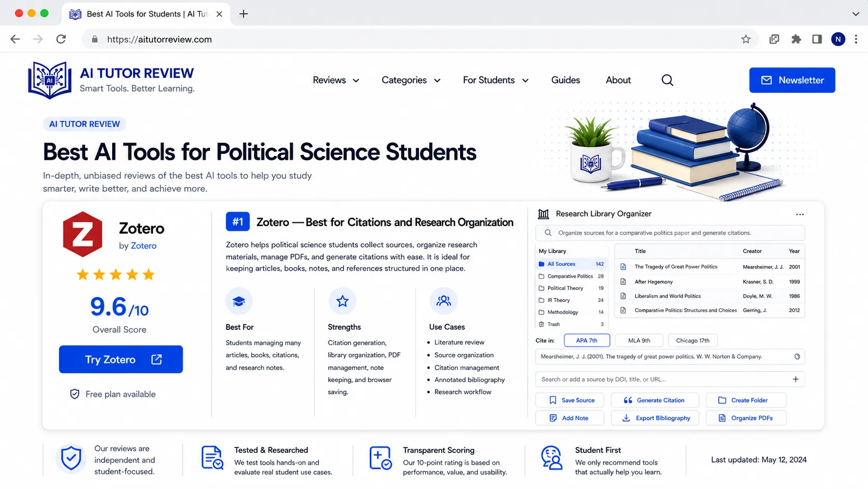This screenshot has width=868, height=489.
Task: Select The Tragedy of Great Power Politics row
Action: point(710,267)
